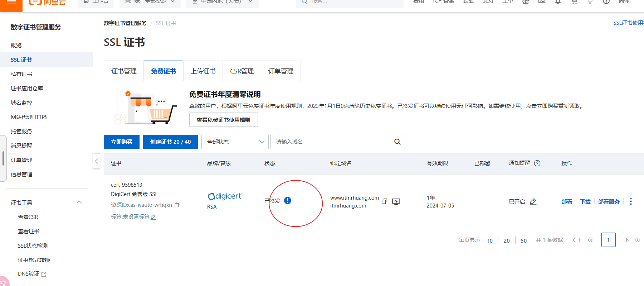644x286 pixels.
Task: Switch to the 订单管理 tab
Action: (281, 71)
